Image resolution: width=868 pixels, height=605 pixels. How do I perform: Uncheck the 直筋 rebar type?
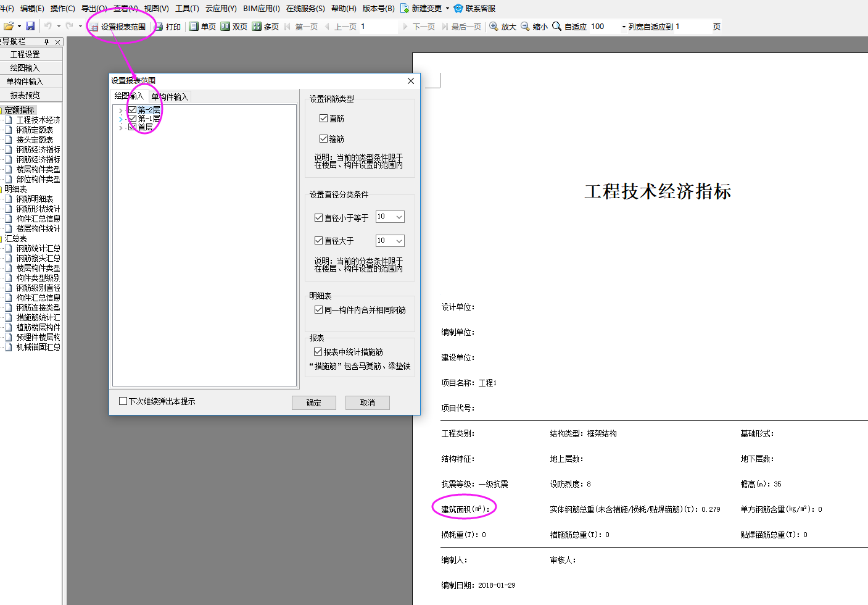323,118
